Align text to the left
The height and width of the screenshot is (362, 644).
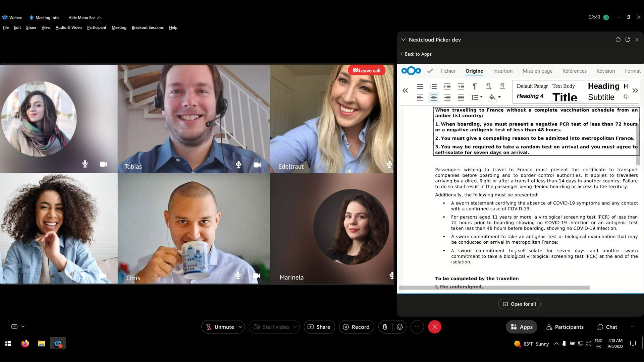[x=420, y=98]
